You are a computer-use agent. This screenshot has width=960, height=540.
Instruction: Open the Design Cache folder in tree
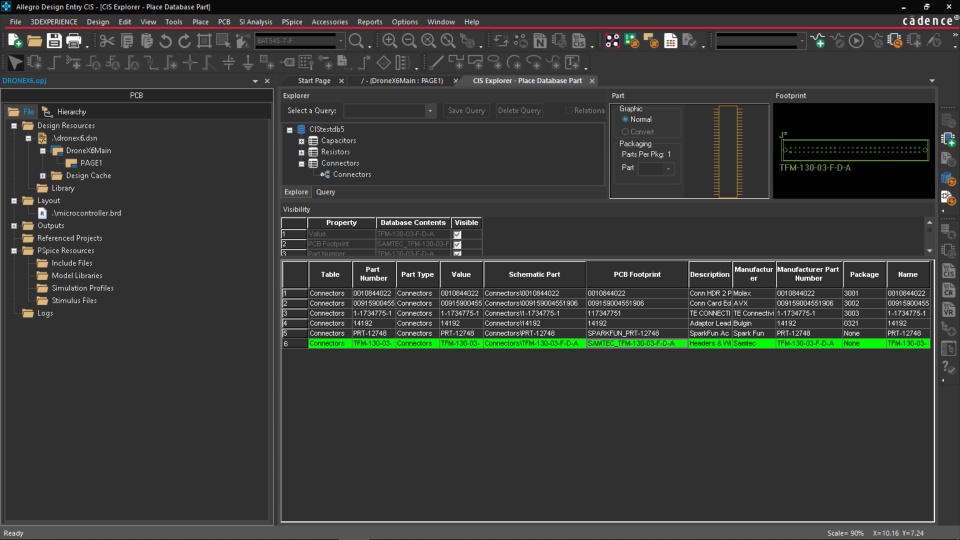coord(88,175)
